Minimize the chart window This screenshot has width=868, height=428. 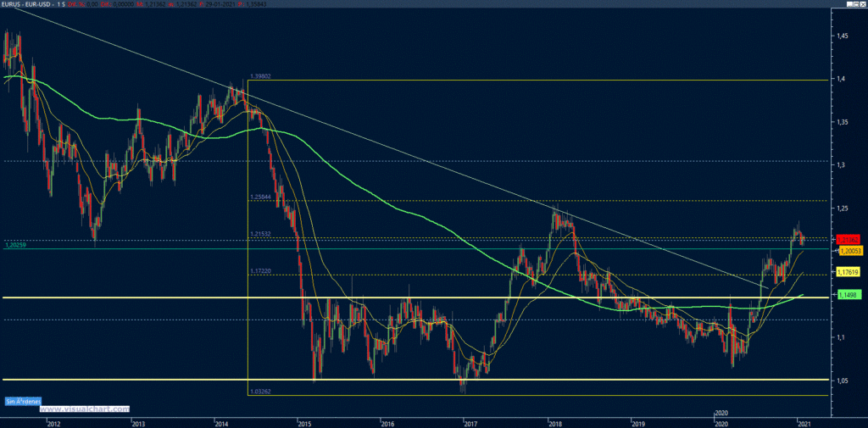(x=849, y=3)
